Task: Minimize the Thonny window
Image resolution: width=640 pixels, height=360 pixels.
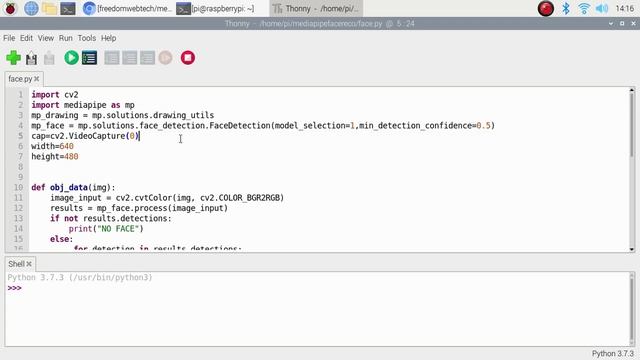Action: (x=611, y=24)
